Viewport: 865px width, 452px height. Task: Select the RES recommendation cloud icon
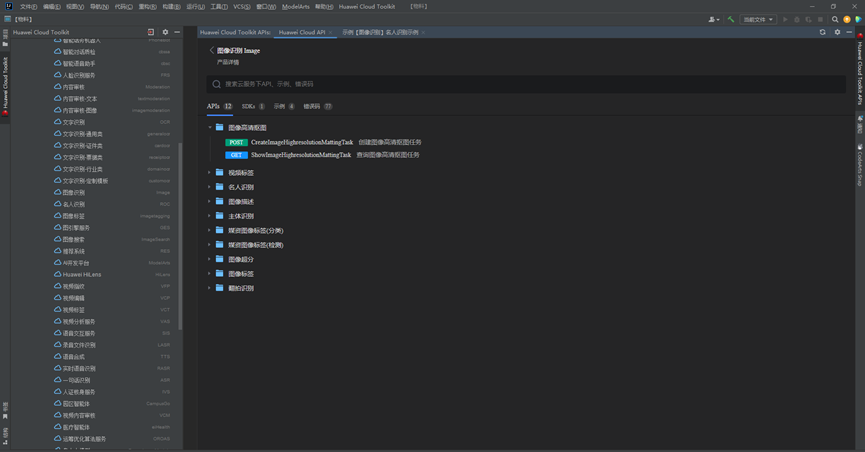pyautogui.click(x=57, y=251)
